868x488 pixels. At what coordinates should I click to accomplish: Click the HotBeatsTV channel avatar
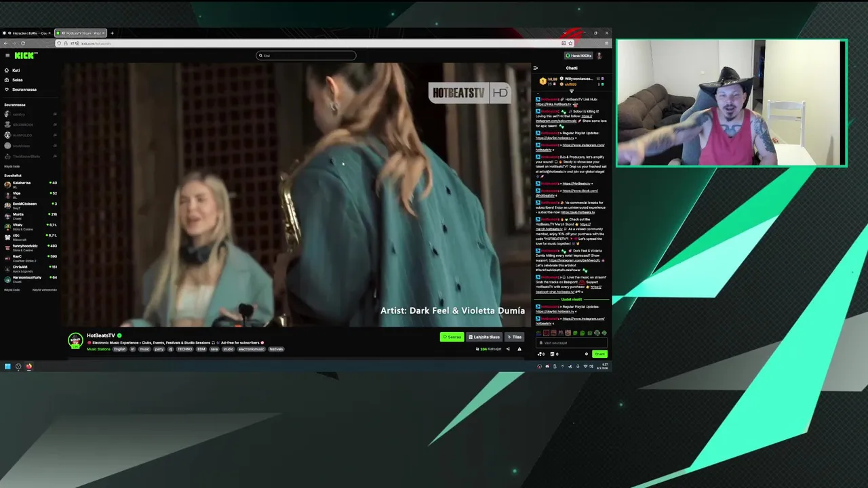pyautogui.click(x=75, y=341)
